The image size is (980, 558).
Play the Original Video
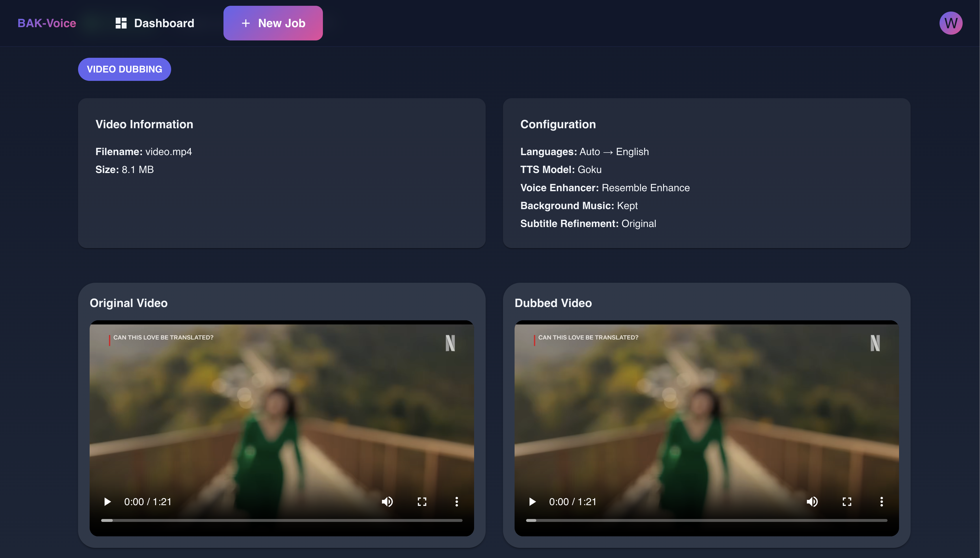(108, 502)
